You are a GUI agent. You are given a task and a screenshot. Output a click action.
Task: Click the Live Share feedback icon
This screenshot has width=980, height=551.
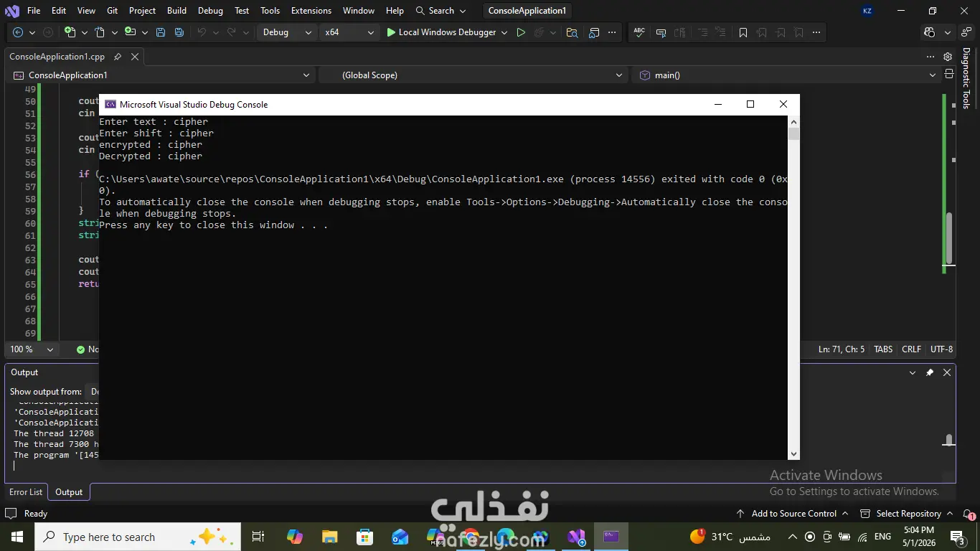click(x=965, y=32)
